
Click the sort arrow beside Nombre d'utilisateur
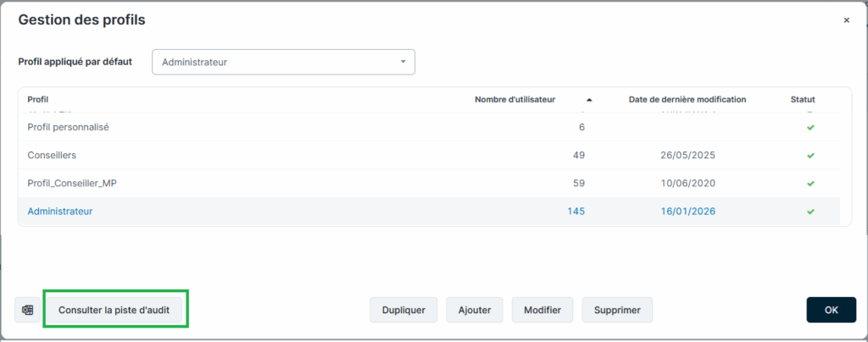pos(589,100)
